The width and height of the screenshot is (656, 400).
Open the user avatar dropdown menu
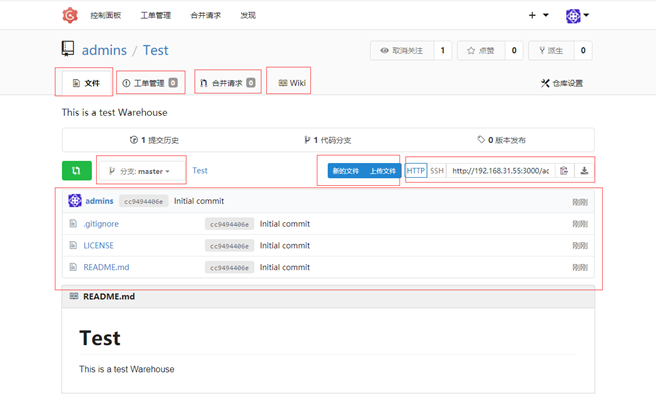577,16
